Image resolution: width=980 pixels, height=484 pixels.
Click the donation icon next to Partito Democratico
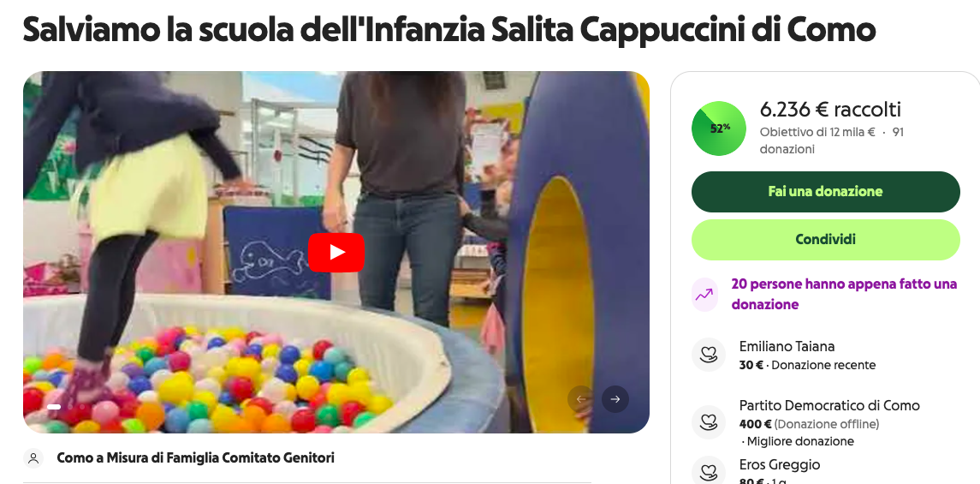(x=708, y=422)
